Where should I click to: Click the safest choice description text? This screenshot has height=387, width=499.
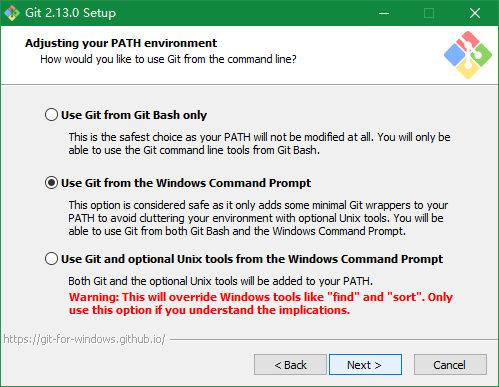(x=259, y=144)
